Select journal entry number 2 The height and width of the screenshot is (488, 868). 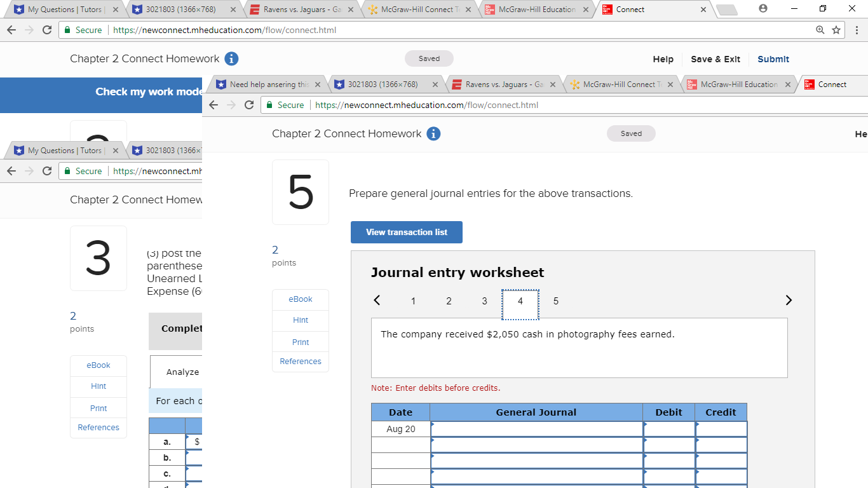[449, 301]
